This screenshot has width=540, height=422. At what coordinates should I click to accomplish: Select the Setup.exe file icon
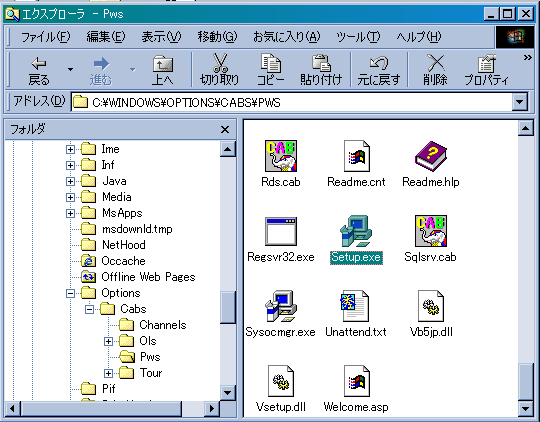pos(356,231)
